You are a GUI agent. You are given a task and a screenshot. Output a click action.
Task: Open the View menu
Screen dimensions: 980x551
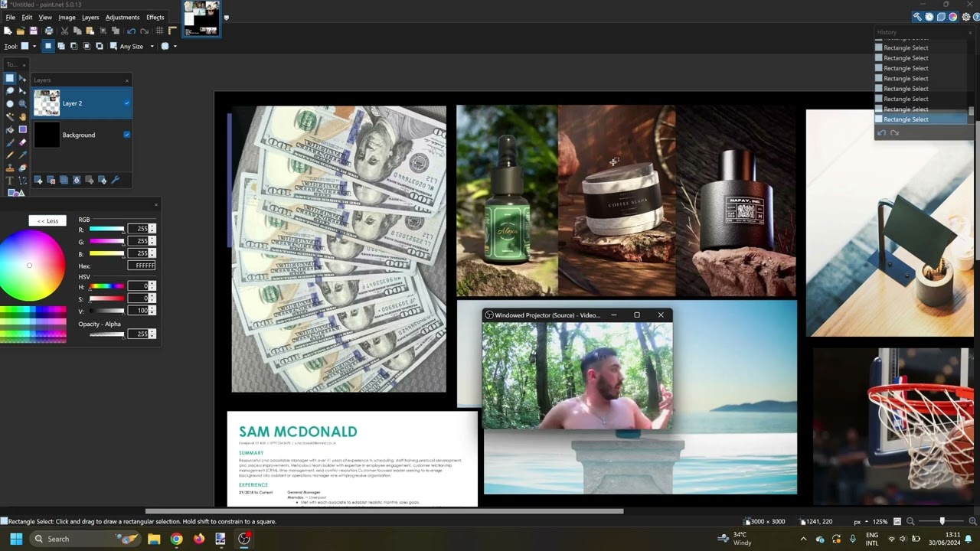pyautogui.click(x=45, y=17)
